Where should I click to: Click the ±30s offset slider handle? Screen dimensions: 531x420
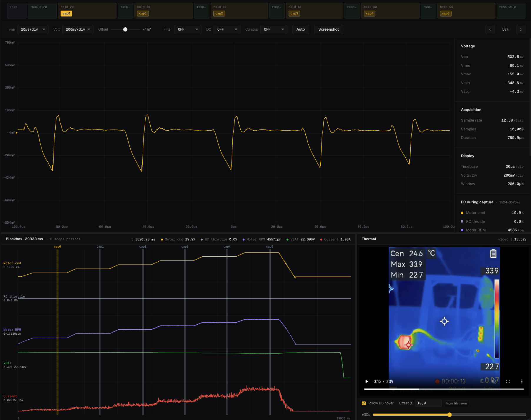(x=450, y=415)
